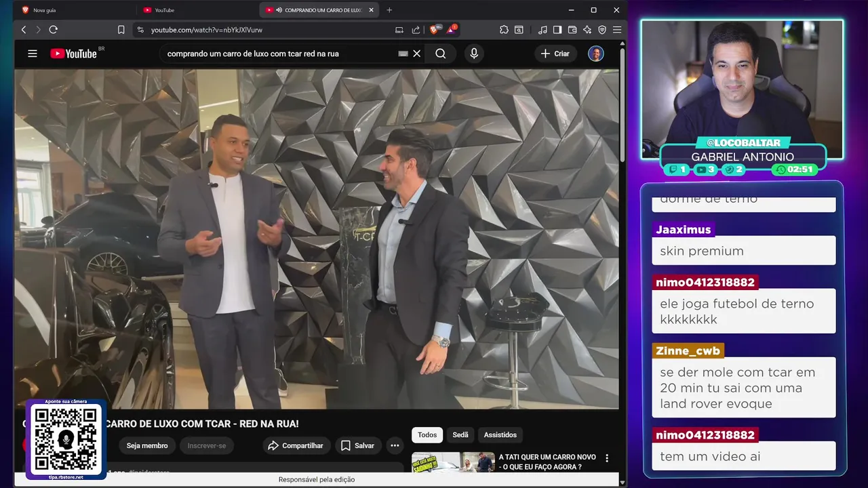Image resolution: width=868 pixels, height=488 pixels.
Task: Click the '@LOCOBALTAR' overlay label
Action: coord(743,142)
